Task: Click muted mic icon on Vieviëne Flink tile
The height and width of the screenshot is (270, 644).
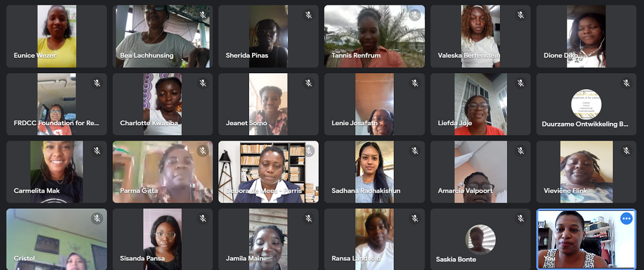Action: (626, 151)
